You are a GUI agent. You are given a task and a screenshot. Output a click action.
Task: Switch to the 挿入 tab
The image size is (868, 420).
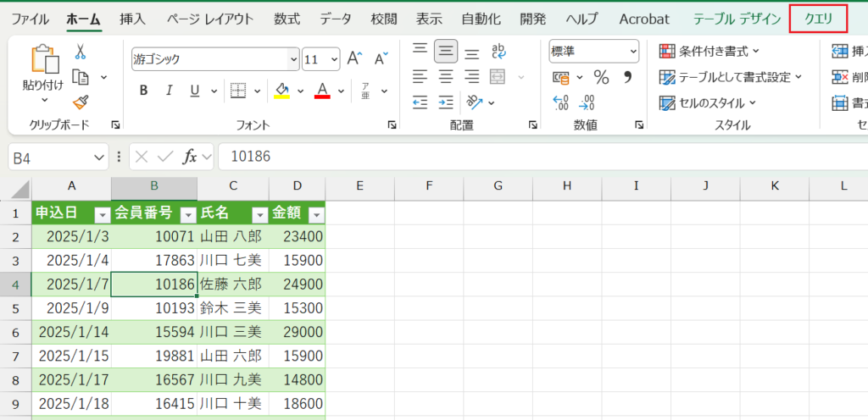coord(133,19)
